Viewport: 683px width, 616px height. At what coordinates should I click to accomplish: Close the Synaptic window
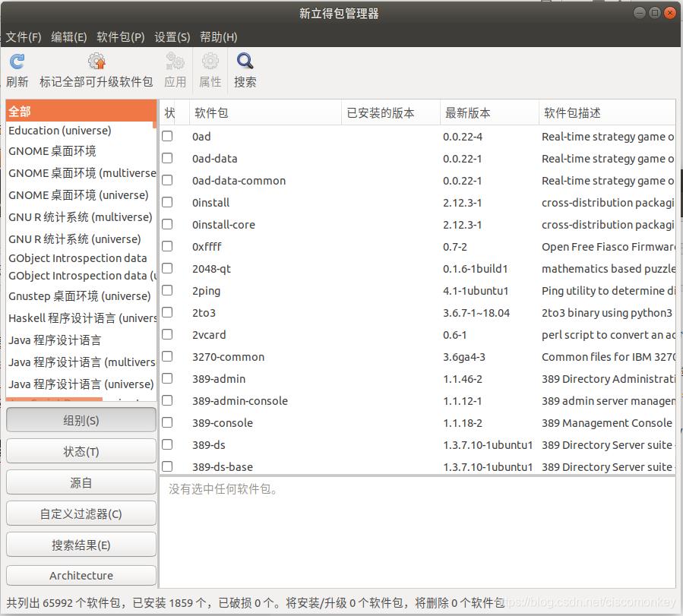669,13
